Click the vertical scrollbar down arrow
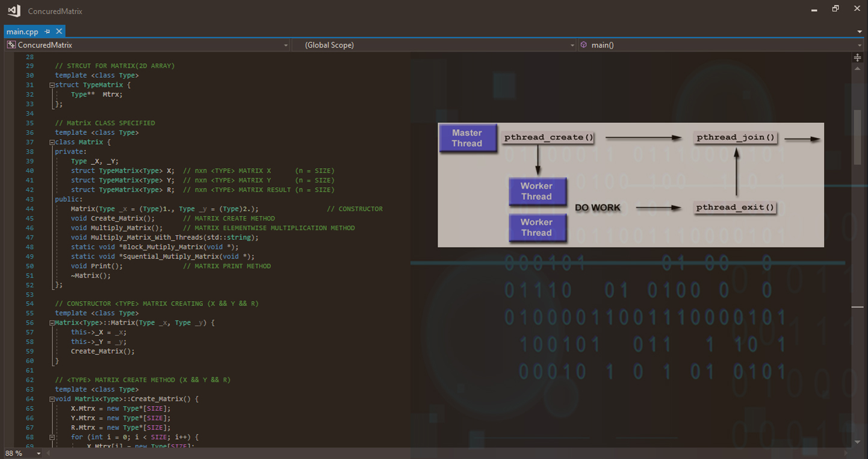Image resolution: width=868 pixels, height=459 pixels. (858, 442)
